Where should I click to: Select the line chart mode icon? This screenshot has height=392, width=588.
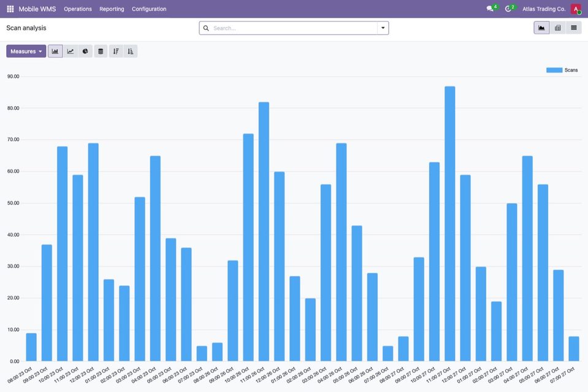click(71, 52)
